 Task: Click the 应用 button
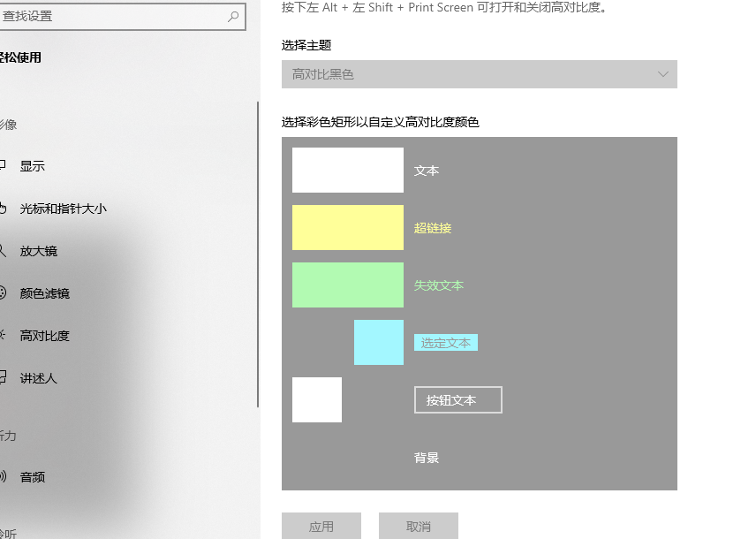(321, 526)
